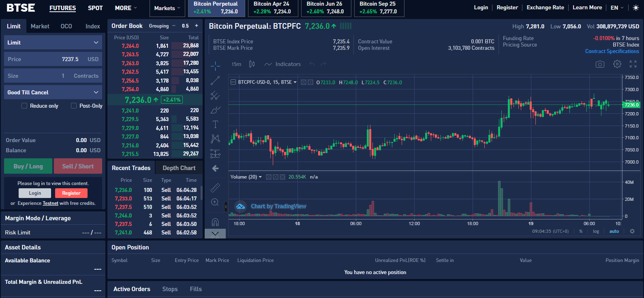Open the 15m timeframe selector
Viewport: 644px width, 298px height.
(x=236, y=64)
